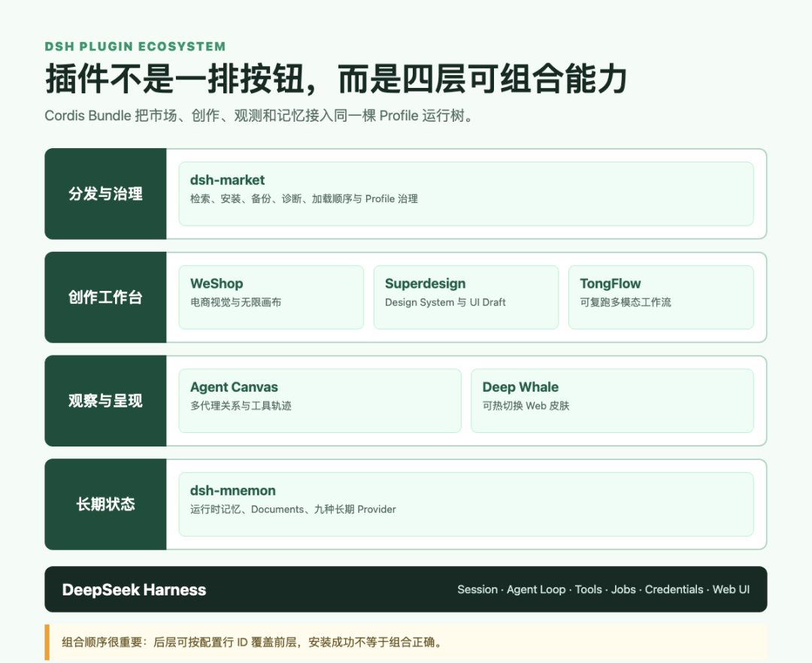Click the text Design System 与 UI Draft
This screenshot has width=812, height=663.
click(445, 302)
